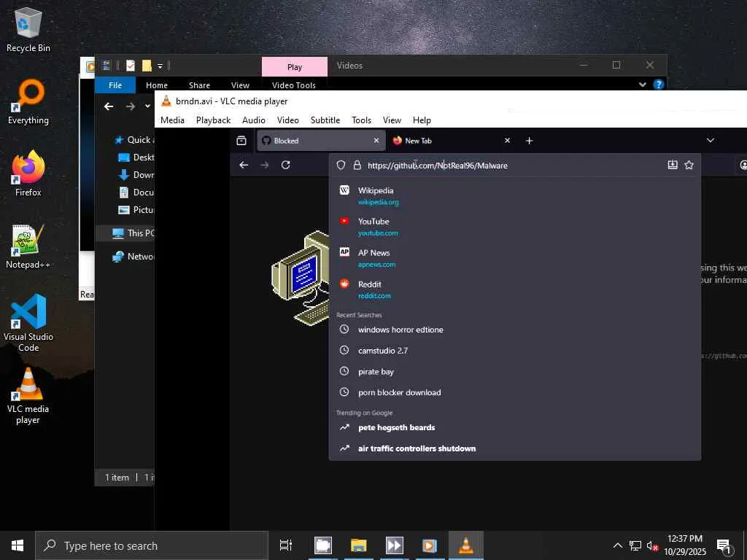Open the Firefox view icon left of tabs
747x560 pixels.
coord(241,141)
